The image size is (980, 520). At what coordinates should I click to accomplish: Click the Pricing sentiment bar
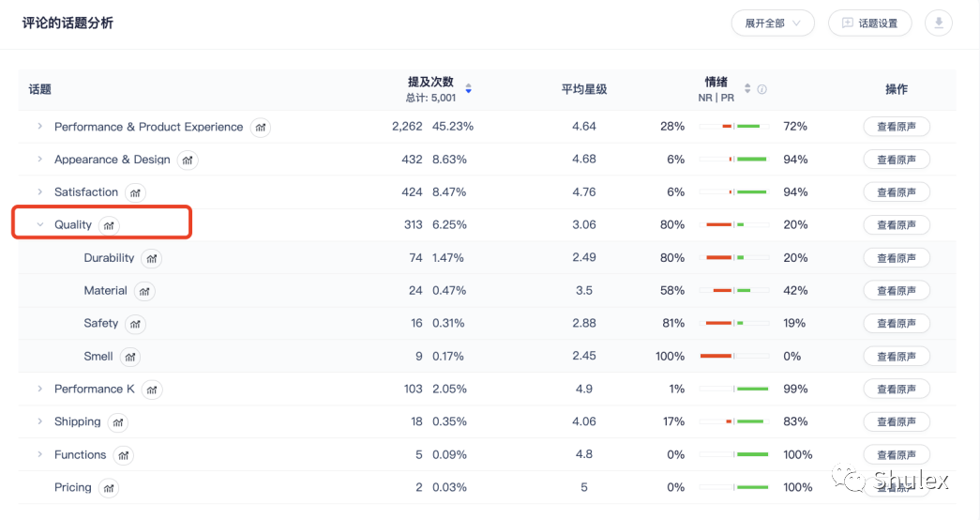point(733,487)
